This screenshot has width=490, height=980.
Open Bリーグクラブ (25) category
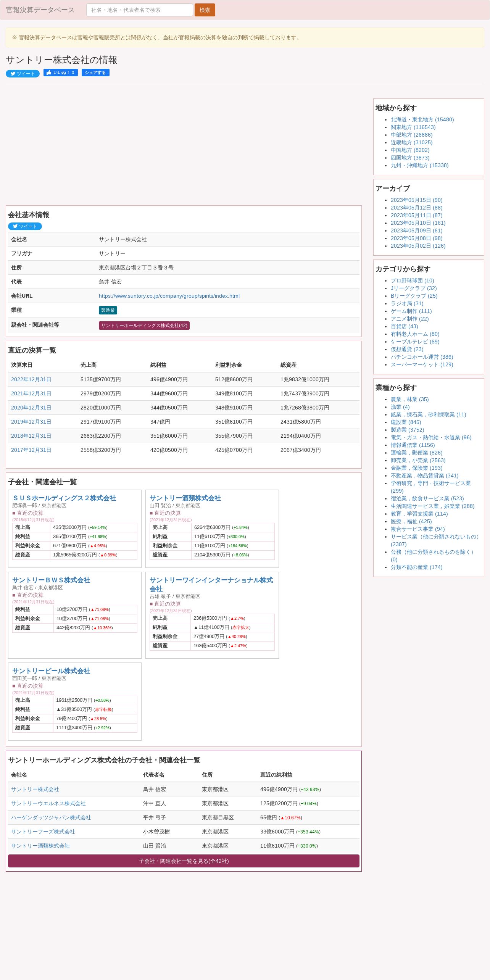point(414,296)
